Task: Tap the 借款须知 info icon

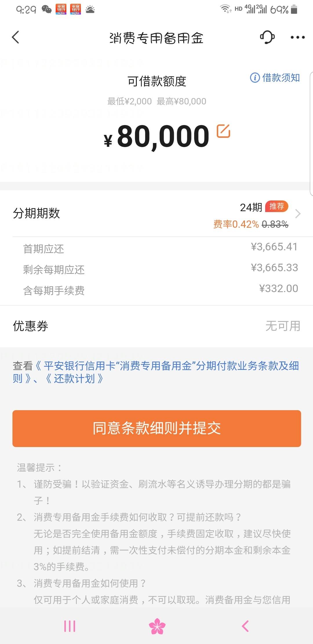Action: pyautogui.click(x=255, y=78)
